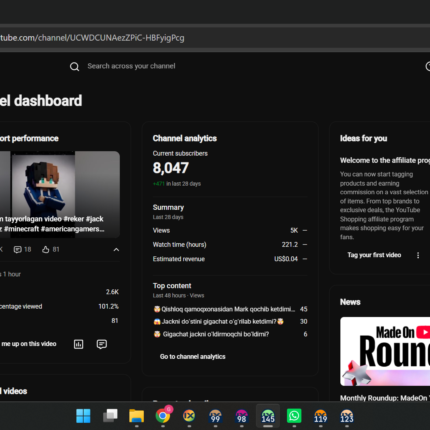This screenshot has height=430, width=430.
Task: Click Tag your first video button
Action: (x=374, y=255)
